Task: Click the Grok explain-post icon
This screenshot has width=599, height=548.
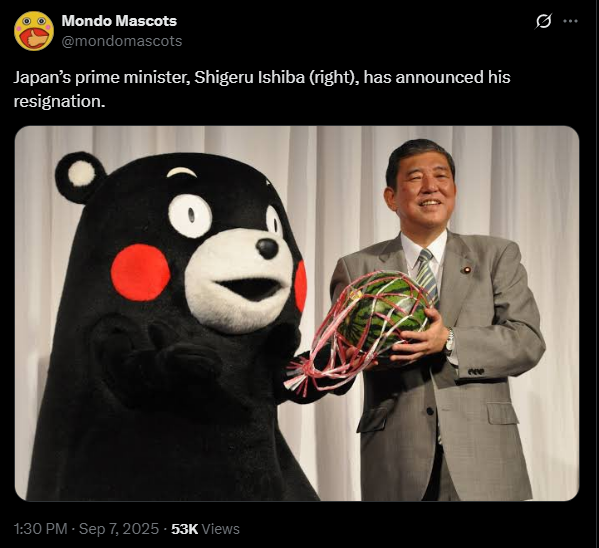Action: [543, 21]
